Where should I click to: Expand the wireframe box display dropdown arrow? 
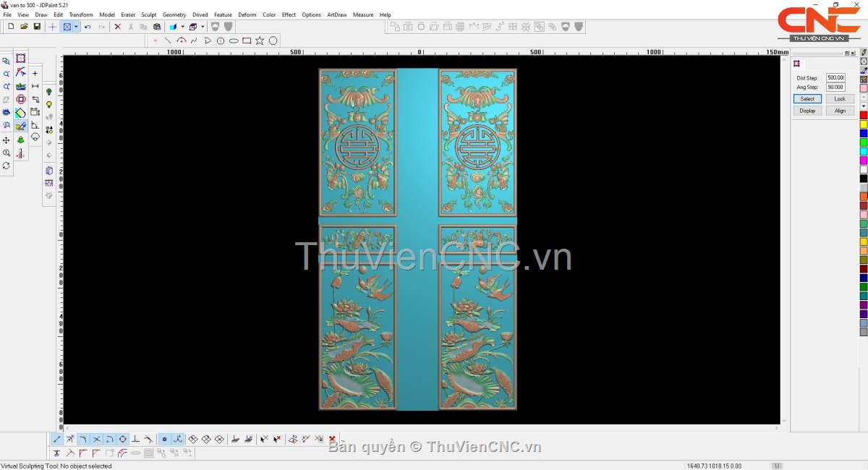[x=203, y=27]
